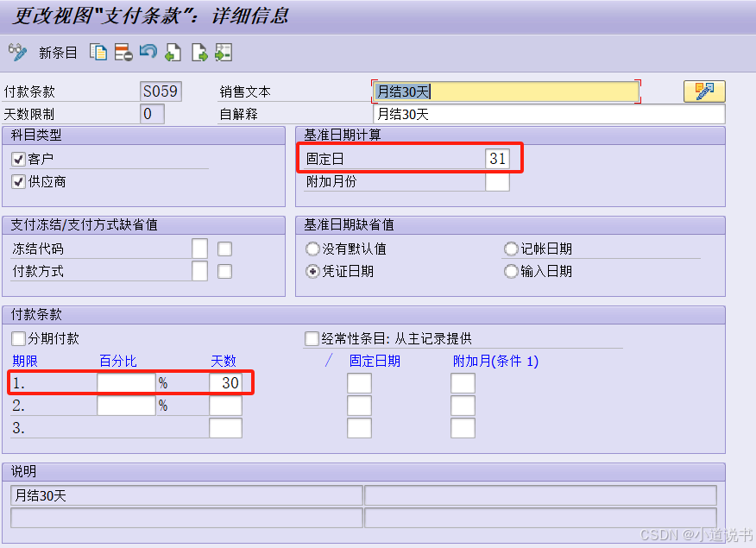Click term 2 天数 input field
This screenshot has height=548, width=756.
coord(225,406)
